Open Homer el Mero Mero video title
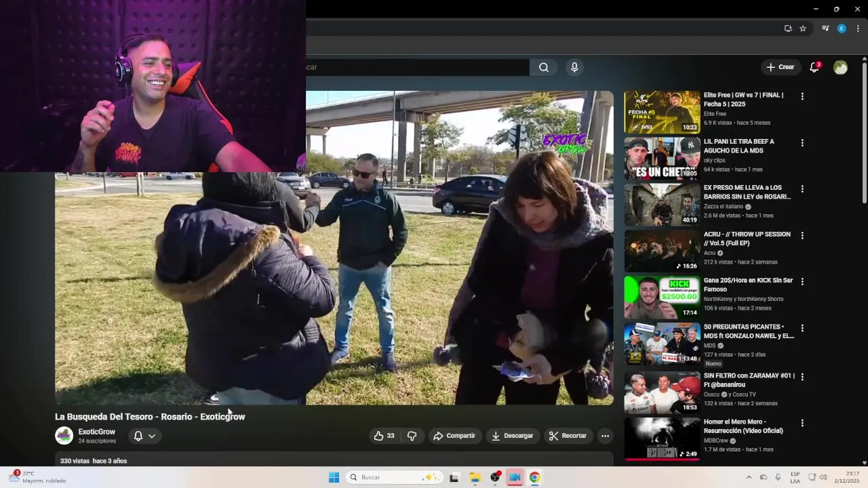This screenshot has height=488, width=868. (x=743, y=426)
